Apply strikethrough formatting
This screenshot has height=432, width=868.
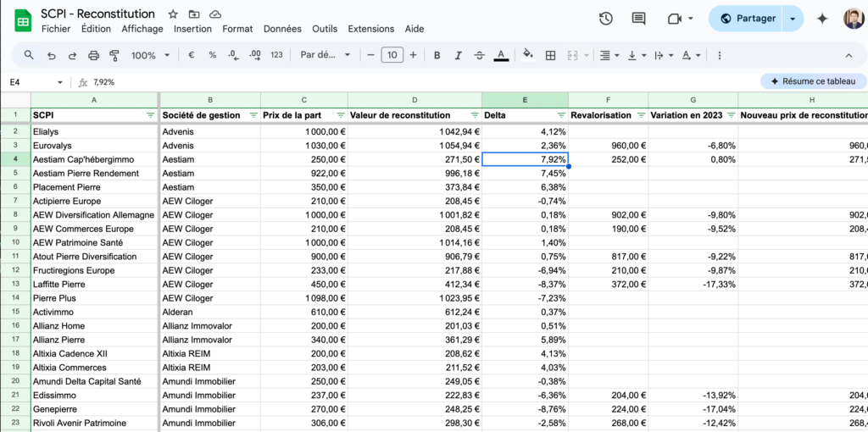tap(480, 55)
